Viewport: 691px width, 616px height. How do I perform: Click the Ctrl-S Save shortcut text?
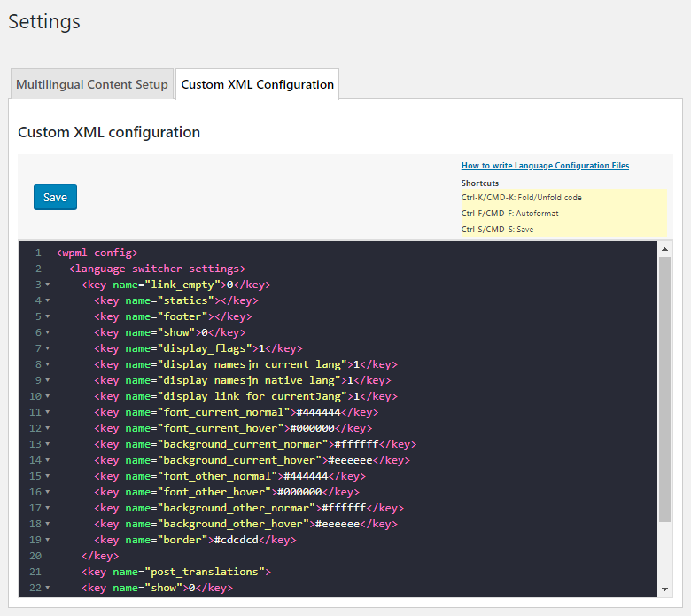click(497, 230)
